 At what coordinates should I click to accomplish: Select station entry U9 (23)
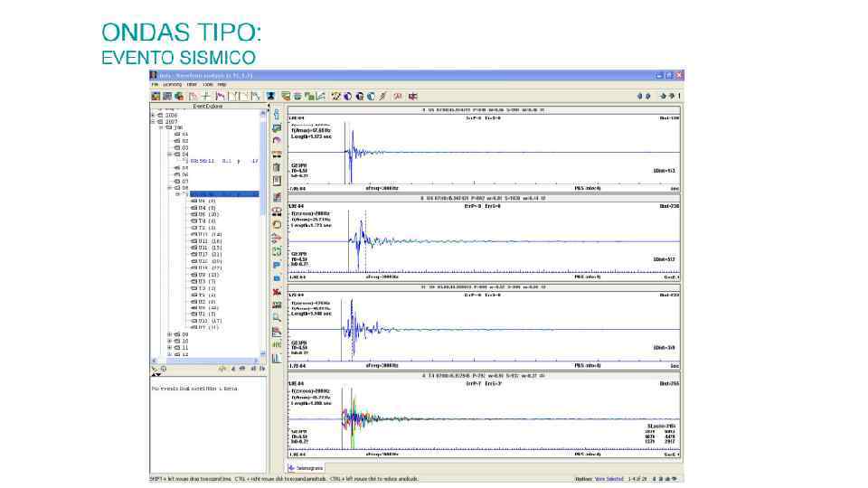(205, 275)
